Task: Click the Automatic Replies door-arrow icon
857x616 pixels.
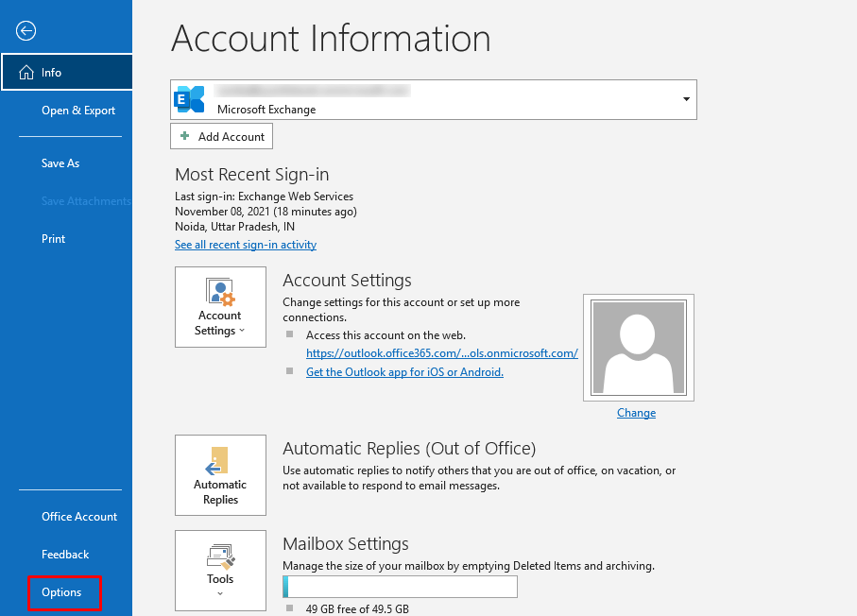Action: coord(216,461)
